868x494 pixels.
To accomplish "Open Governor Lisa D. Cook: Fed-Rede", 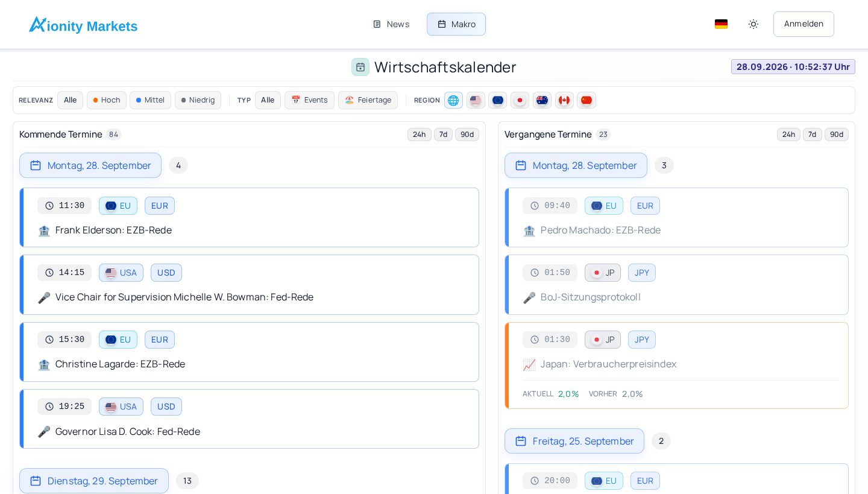I will tap(250, 419).
